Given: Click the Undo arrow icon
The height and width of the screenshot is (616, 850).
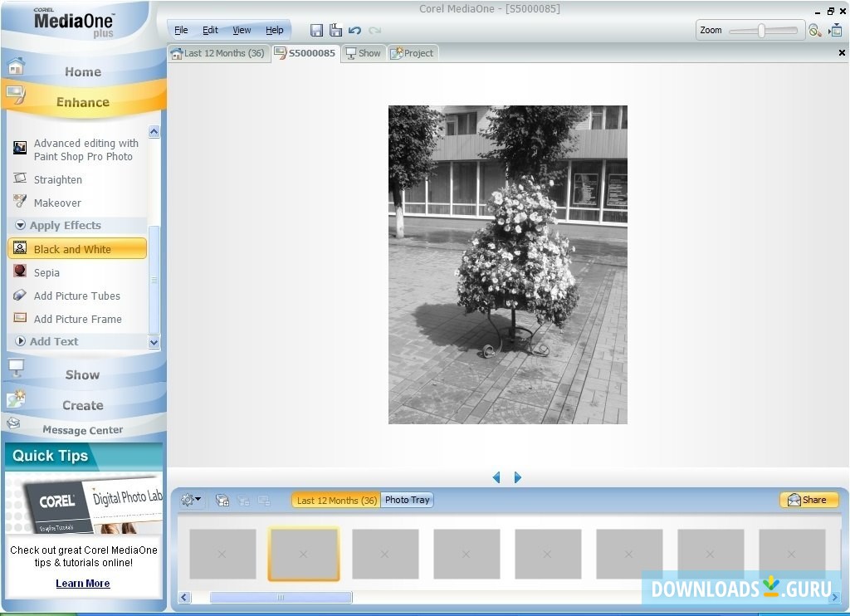Looking at the screenshot, I should coord(354,30).
